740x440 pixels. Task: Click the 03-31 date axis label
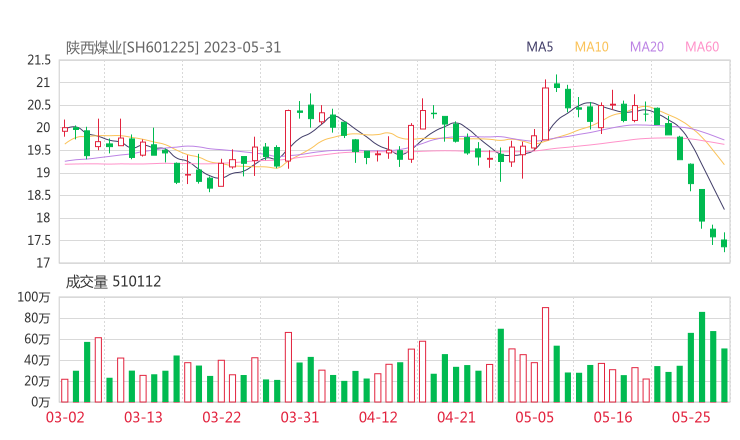coord(300,417)
